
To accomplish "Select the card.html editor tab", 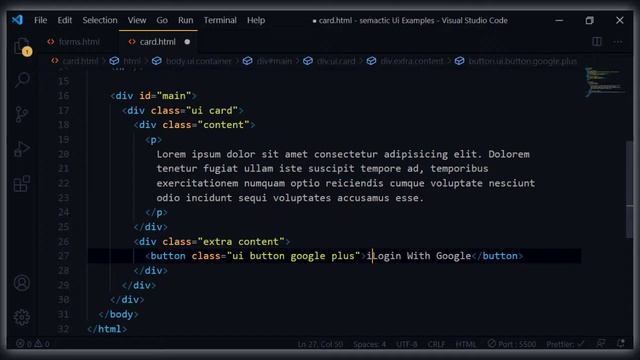I will pyautogui.click(x=157, y=42).
